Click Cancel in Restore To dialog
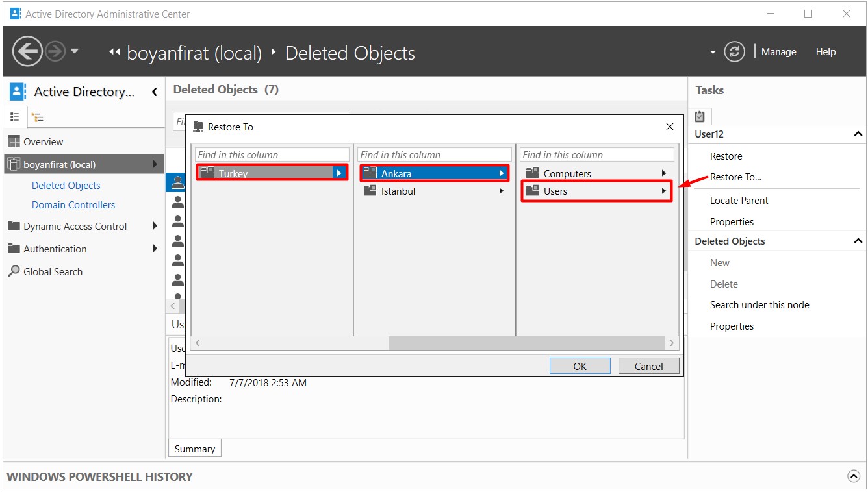Screen dimensions: 868x492 (x=648, y=366)
